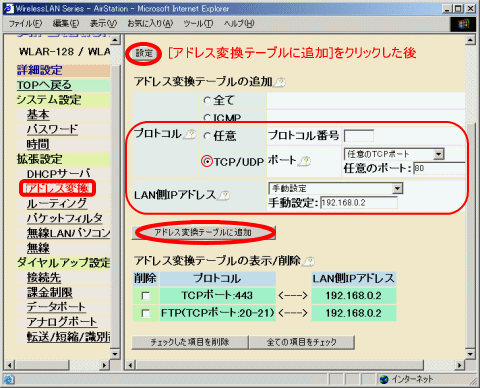
Task: Open the パスワード link
Action: (52, 130)
